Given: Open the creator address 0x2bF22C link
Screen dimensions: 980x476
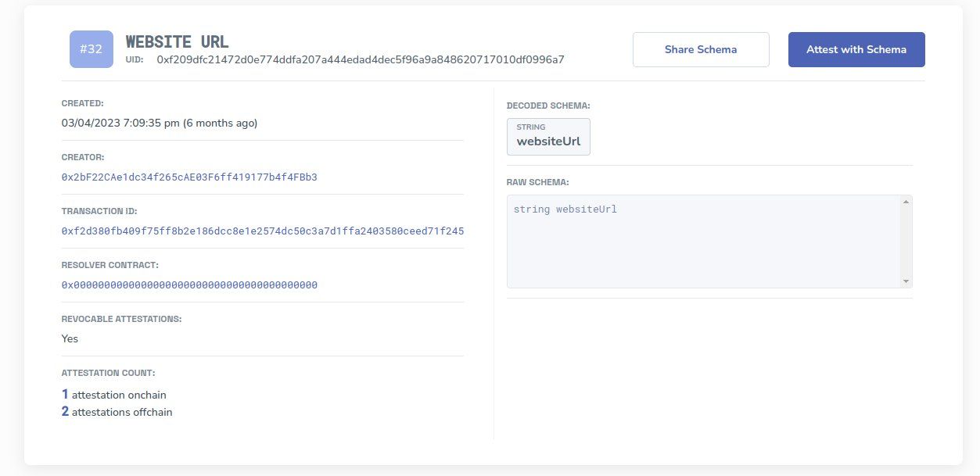Looking at the screenshot, I should pyautogui.click(x=189, y=177).
